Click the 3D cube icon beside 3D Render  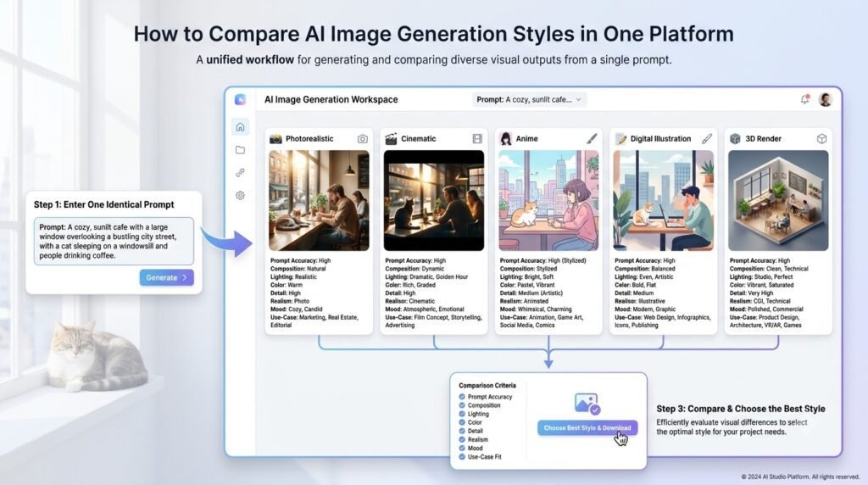tap(735, 138)
